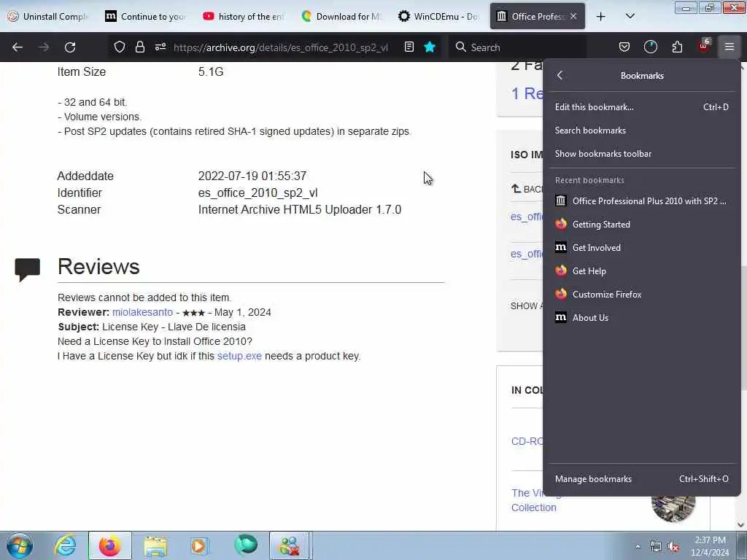747x560 pixels.
Task: Open Get Involved bookmark
Action: click(642, 248)
